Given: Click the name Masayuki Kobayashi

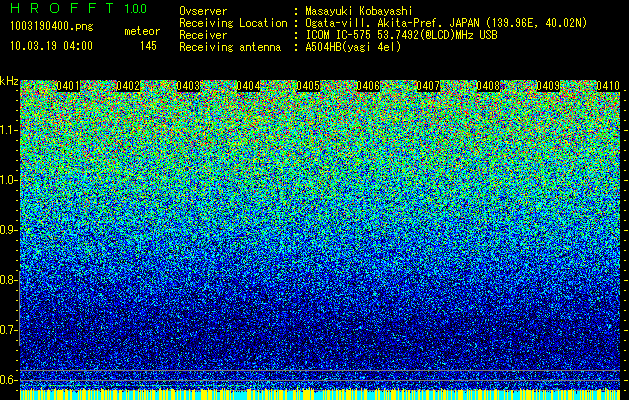Looking at the screenshot, I should point(359,11).
